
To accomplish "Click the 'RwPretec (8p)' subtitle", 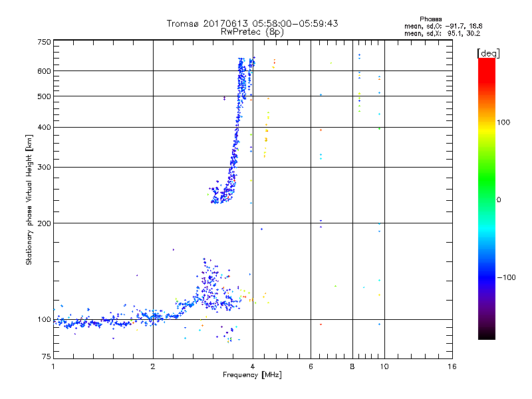I will pos(252,32).
